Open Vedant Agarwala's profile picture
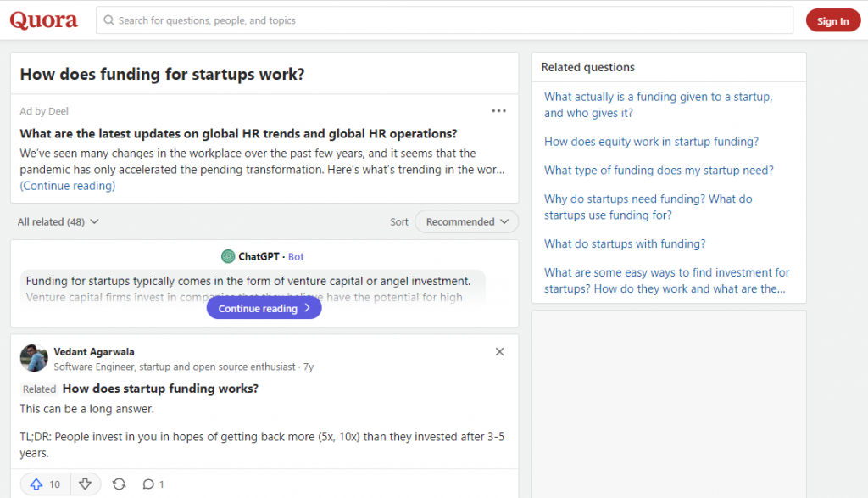Viewport: 868px width, 498px height. click(x=34, y=358)
